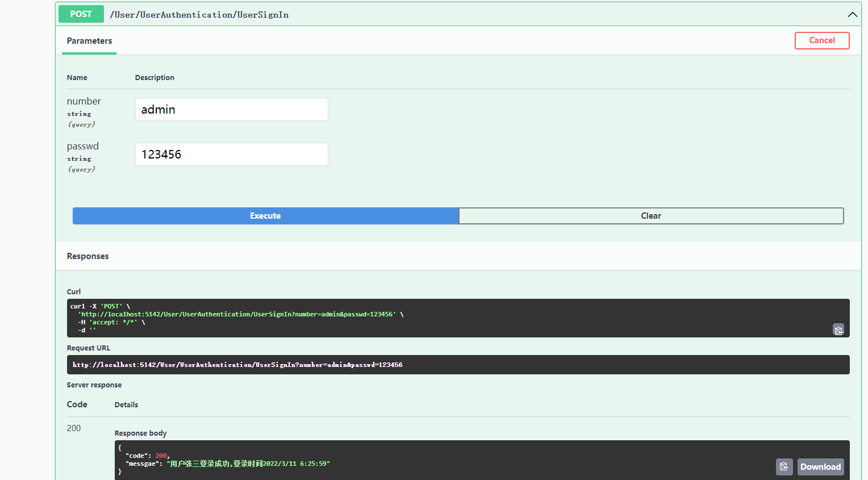Select the Parameters tab
The width and height of the screenshot is (868, 480).
click(x=89, y=40)
